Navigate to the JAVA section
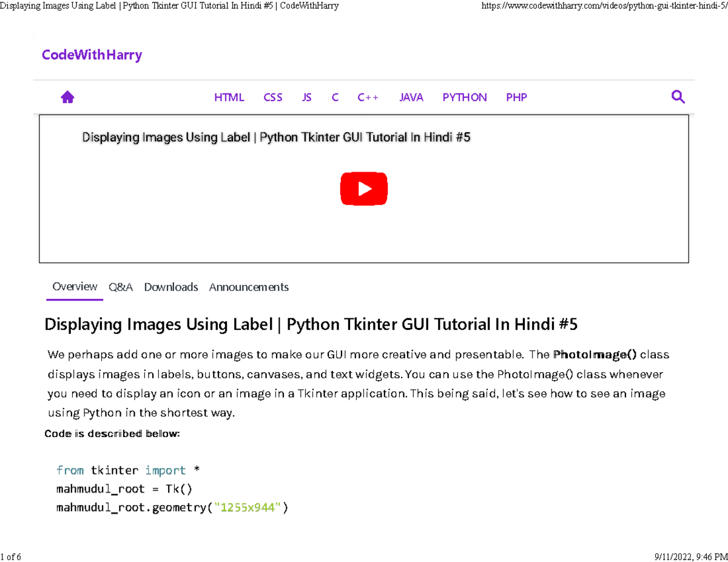 click(411, 98)
